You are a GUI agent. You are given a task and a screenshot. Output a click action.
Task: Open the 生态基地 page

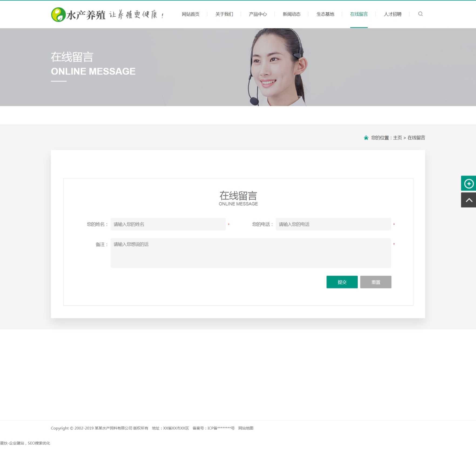click(x=325, y=14)
